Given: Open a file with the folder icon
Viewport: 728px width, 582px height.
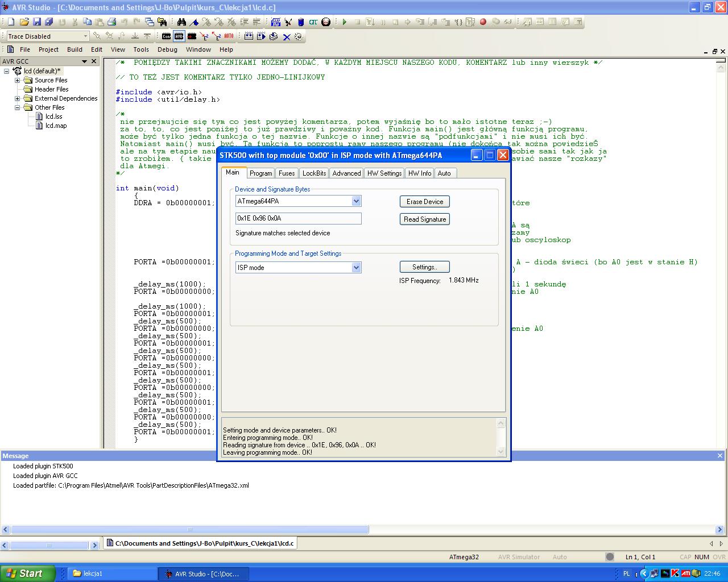Looking at the screenshot, I should point(24,22).
